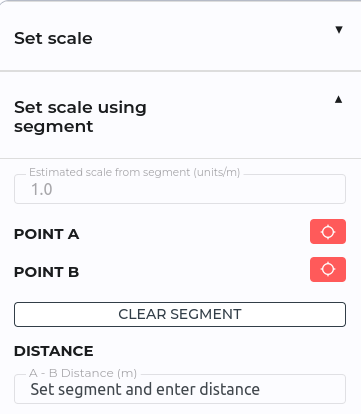Open the Set scale panel header
Screen dimensions: 361x414
click(180, 37)
